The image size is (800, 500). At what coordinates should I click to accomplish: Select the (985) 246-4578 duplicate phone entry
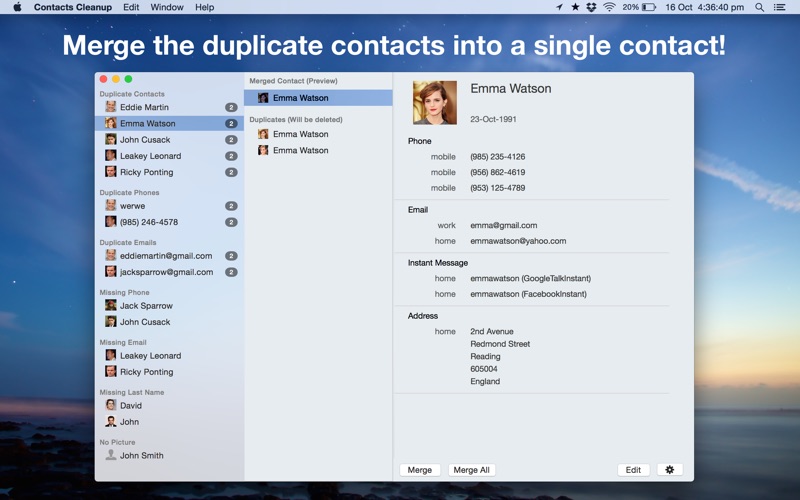(169, 222)
